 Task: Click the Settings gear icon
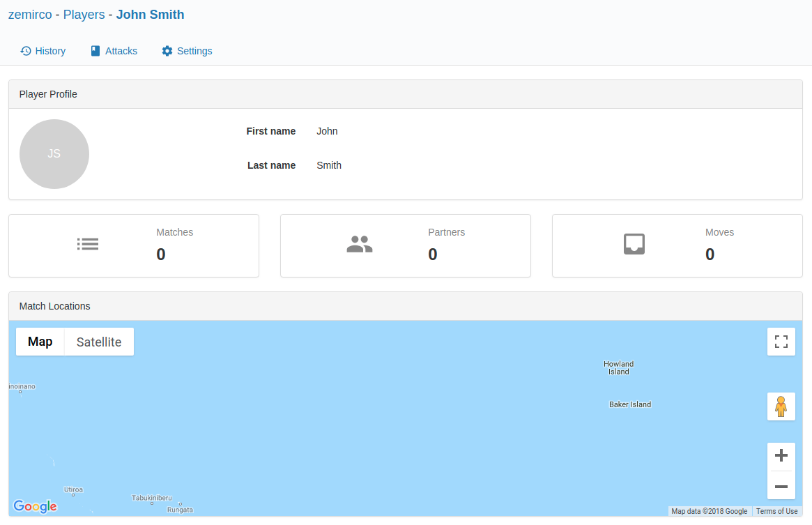[167, 51]
